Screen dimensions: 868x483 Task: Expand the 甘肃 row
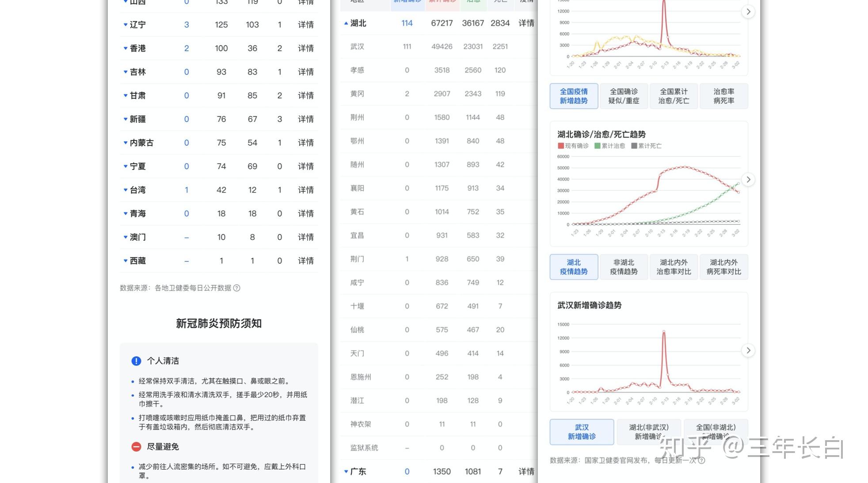[125, 95]
